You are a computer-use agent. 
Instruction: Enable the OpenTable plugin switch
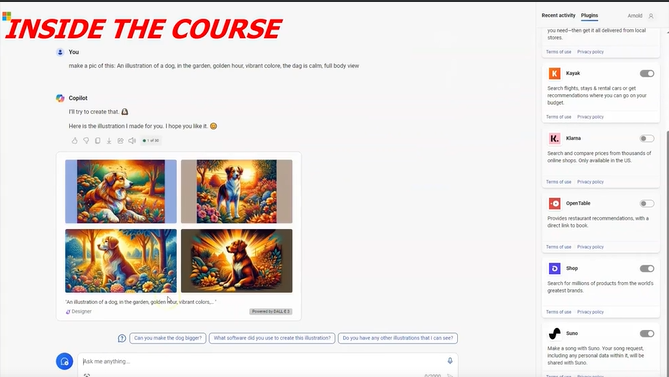(x=647, y=203)
